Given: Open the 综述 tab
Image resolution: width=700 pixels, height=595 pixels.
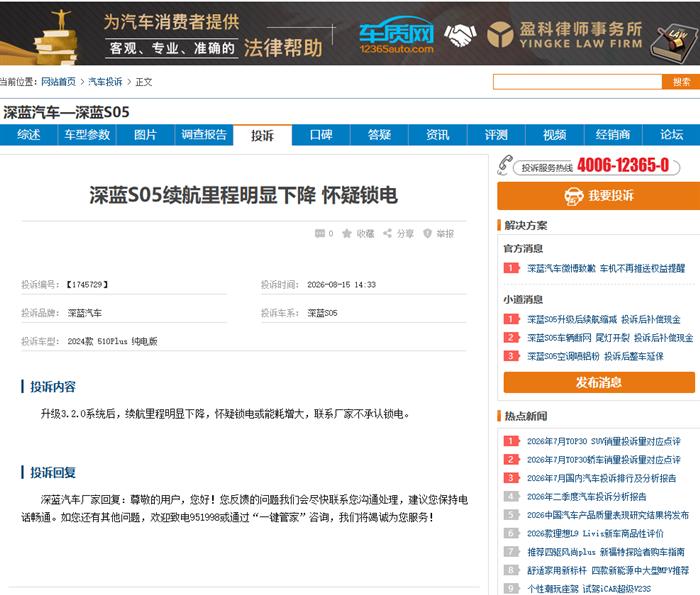Looking at the screenshot, I should 29,135.
